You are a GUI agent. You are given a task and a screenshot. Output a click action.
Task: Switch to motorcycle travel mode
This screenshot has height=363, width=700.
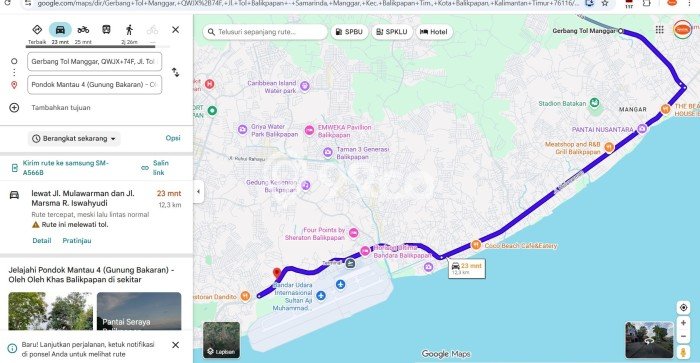click(83, 30)
